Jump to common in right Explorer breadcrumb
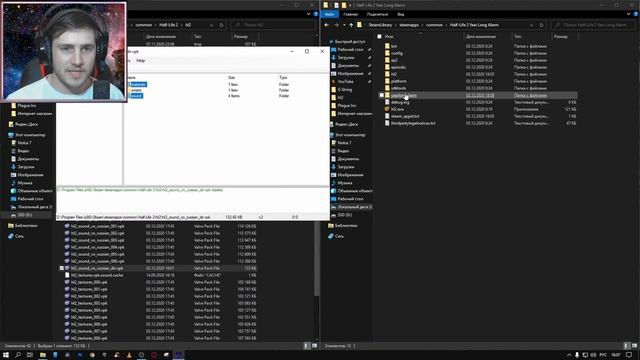This screenshot has width=640, height=360. [x=434, y=25]
